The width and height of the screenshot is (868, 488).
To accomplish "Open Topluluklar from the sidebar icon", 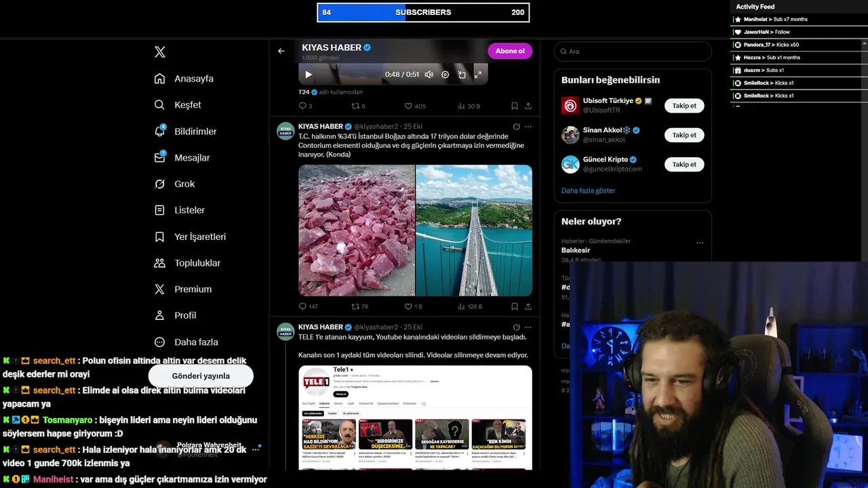I will pos(159,263).
